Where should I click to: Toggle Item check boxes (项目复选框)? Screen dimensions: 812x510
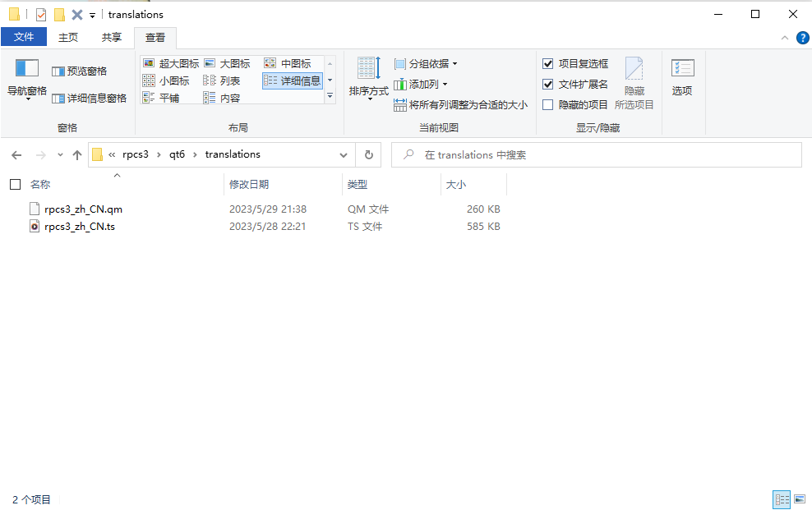pos(575,63)
